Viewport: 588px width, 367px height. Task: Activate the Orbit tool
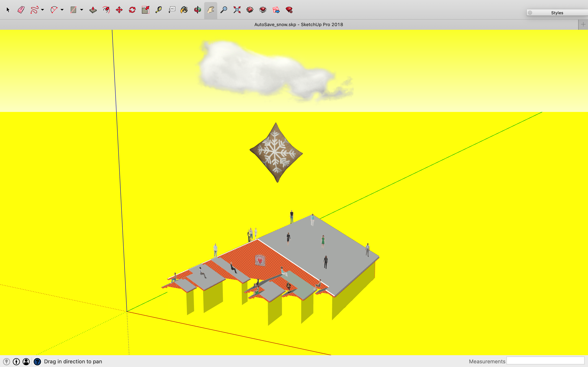point(198,10)
